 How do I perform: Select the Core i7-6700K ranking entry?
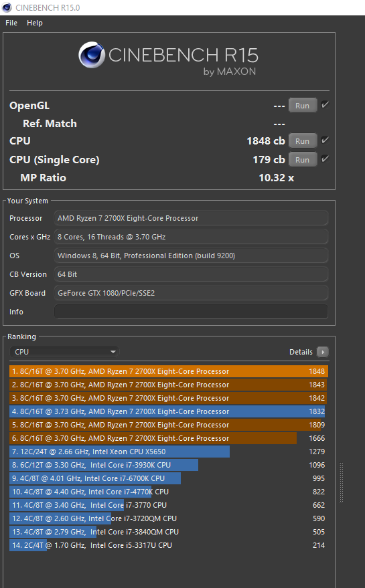(169, 478)
